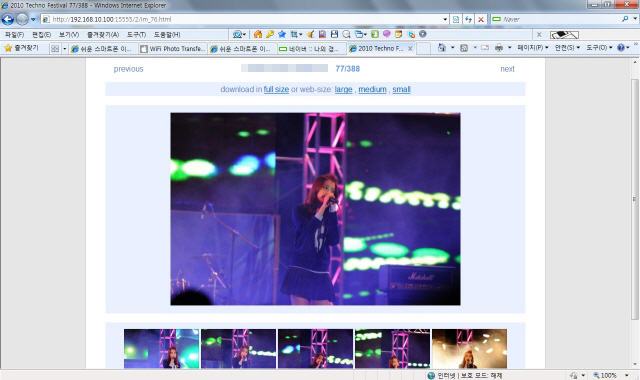Click the red X stop loading button

[x=481, y=19]
